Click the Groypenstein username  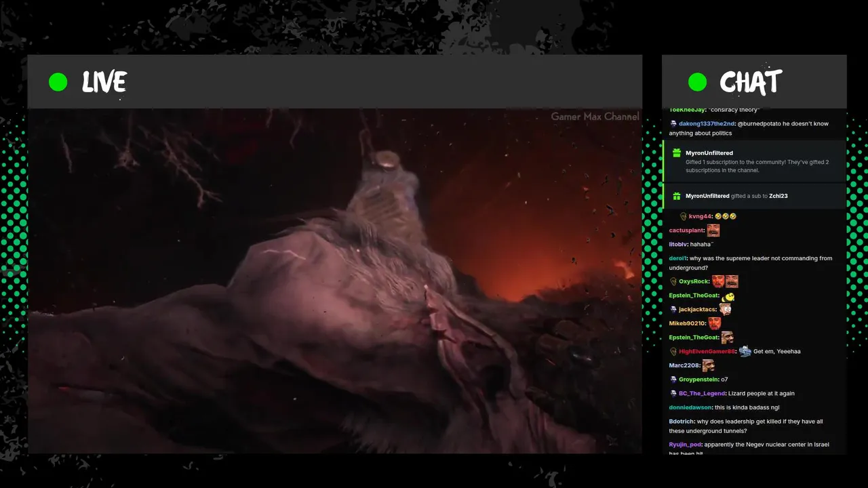click(698, 380)
